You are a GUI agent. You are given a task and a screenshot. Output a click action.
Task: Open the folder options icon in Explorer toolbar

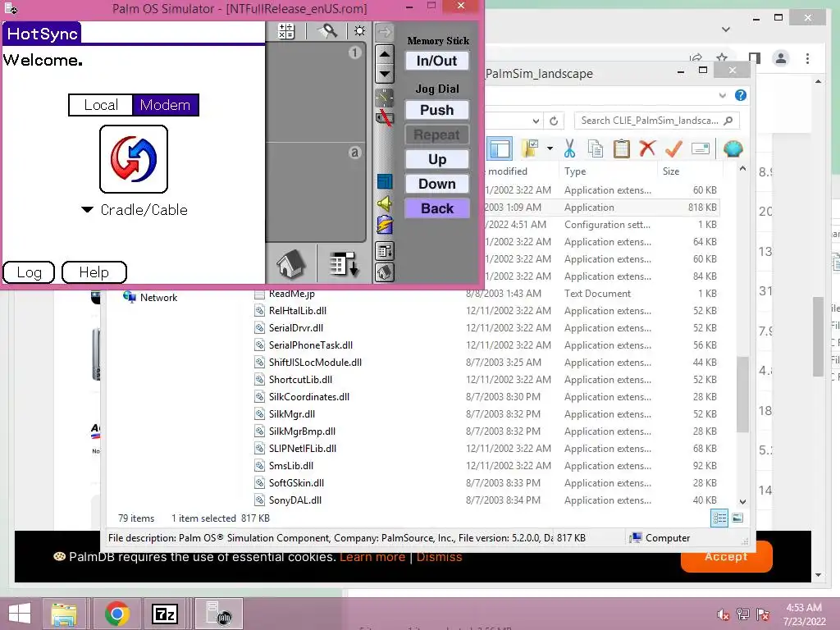click(530, 148)
